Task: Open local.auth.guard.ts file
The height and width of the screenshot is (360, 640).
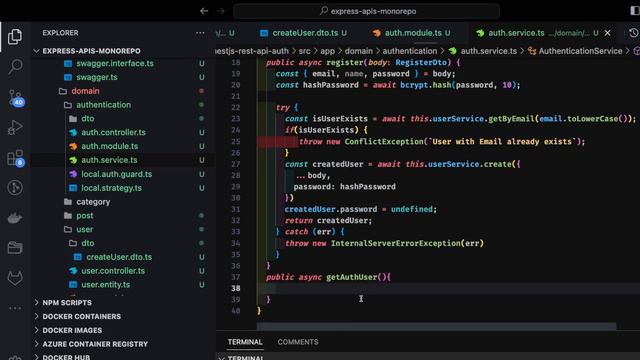Action: pyautogui.click(x=116, y=174)
